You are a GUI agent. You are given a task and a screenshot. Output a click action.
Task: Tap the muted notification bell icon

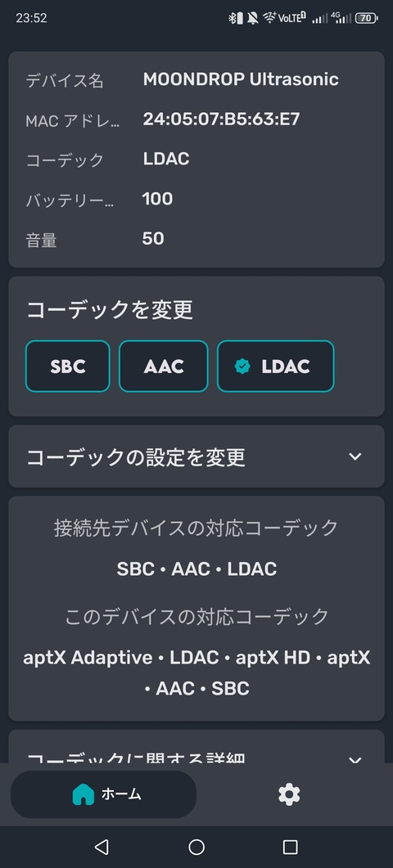click(253, 18)
